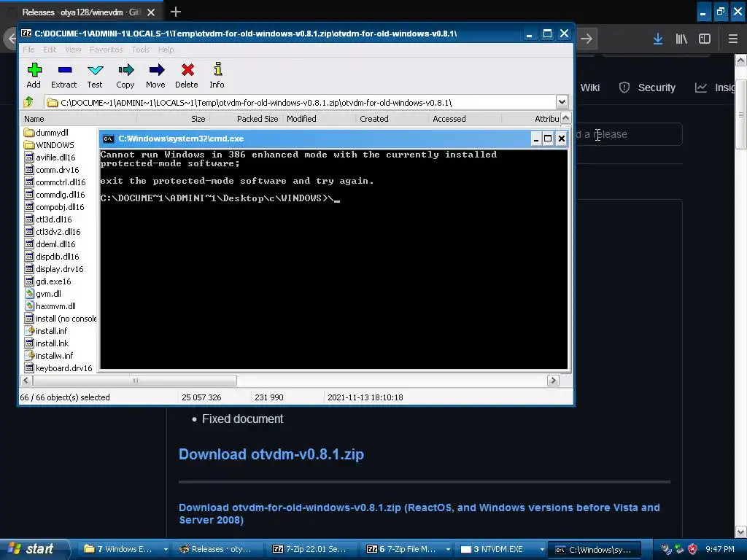Click 7-Zip horizontal scrollbar left arrow

[27, 380]
